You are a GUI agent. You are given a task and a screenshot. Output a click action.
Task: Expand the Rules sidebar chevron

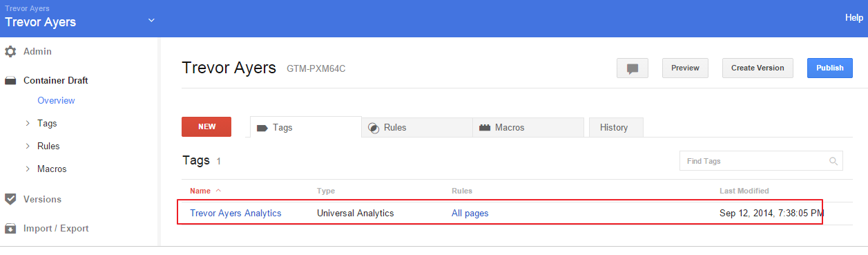28,146
